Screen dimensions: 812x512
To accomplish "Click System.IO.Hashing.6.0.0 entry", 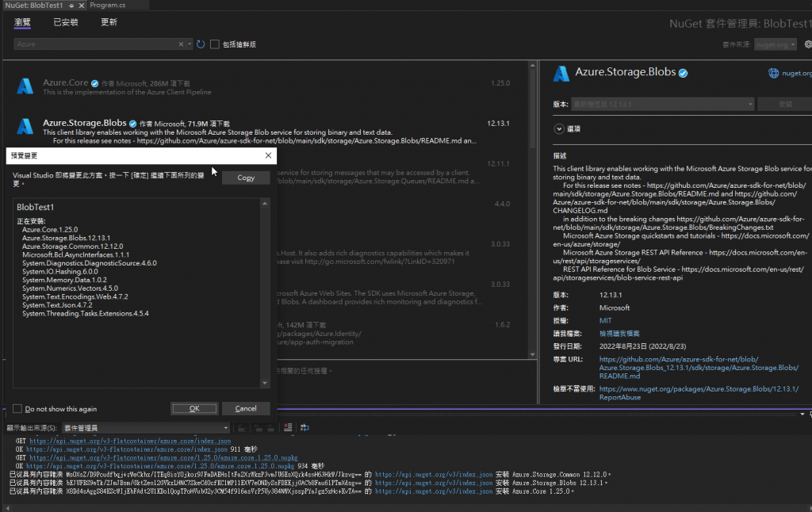I will click(x=59, y=271).
